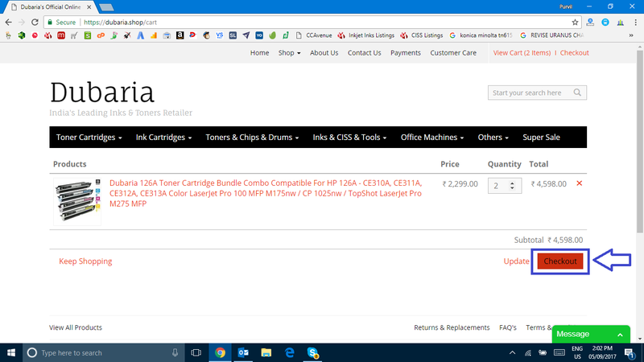Adjust quantity using the stepper arrows

tap(512, 186)
